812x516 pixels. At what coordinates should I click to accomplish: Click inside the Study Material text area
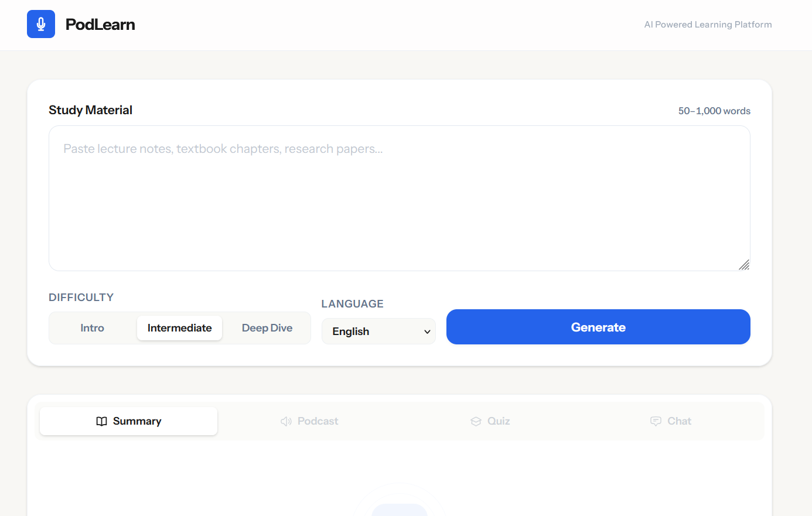click(x=399, y=198)
